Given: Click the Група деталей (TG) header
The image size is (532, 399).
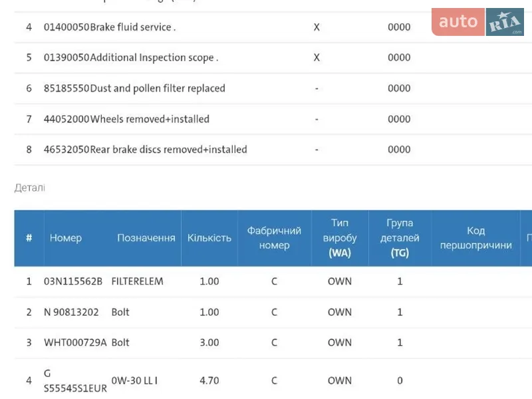Looking at the screenshot, I should [399, 238].
